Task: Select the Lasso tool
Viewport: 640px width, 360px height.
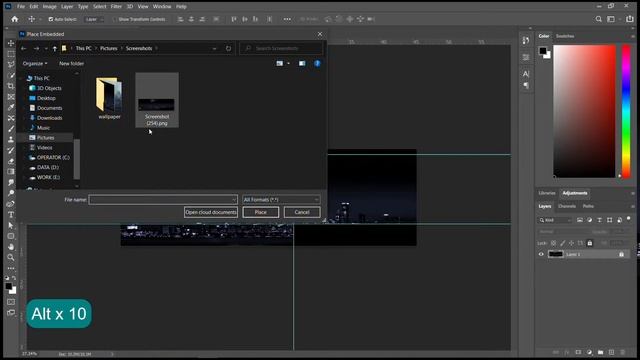Action: 11,64
